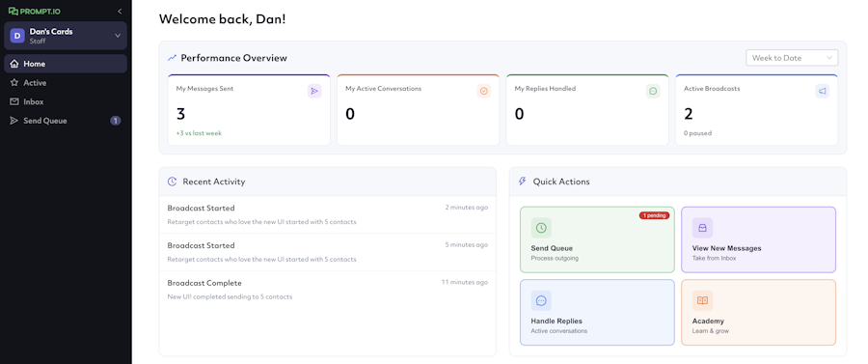
Task: Click the '0 paused' text
Action: click(x=698, y=133)
